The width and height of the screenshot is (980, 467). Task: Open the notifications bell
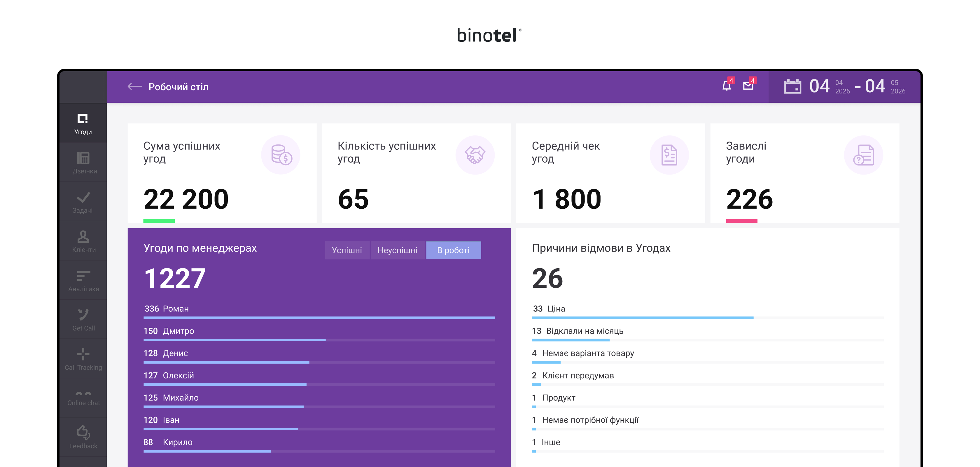[x=727, y=86]
